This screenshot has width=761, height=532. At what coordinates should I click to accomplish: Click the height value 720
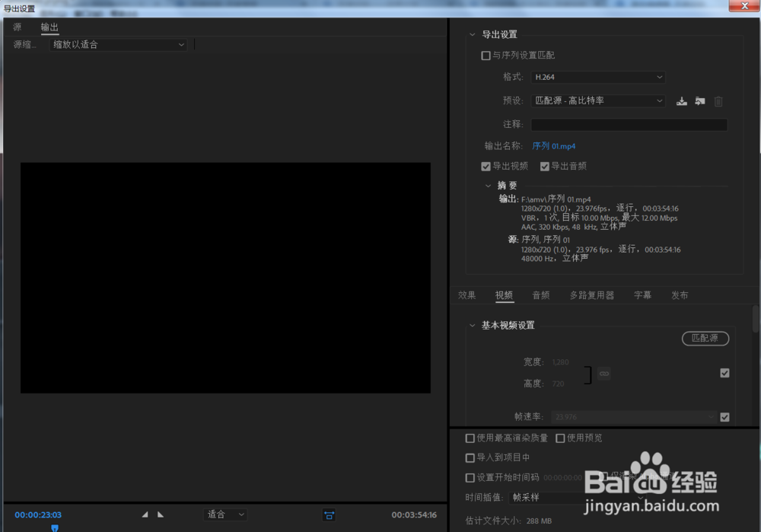click(x=558, y=384)
